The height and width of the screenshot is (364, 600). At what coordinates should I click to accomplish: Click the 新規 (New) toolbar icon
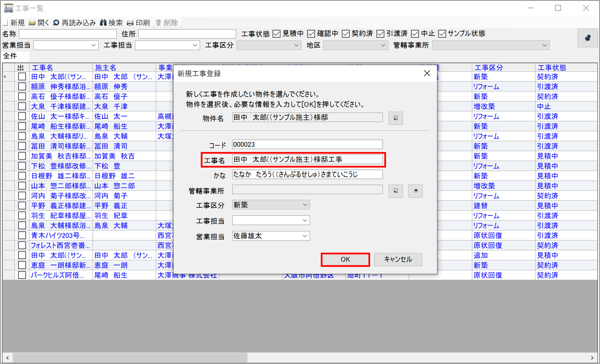[x=6, y=23]
